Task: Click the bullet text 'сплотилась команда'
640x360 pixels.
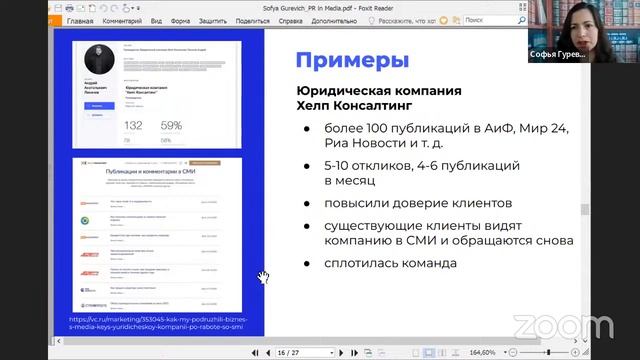Action: (391, 263)
